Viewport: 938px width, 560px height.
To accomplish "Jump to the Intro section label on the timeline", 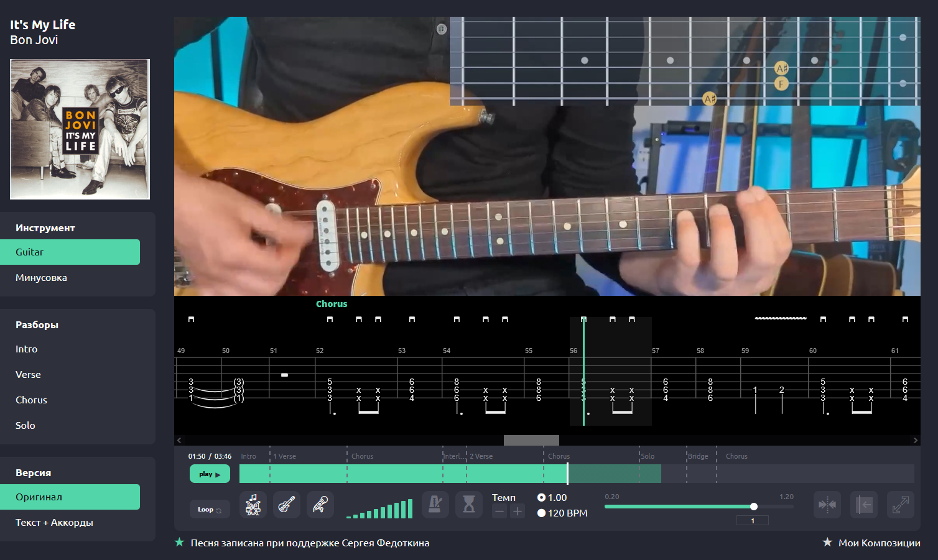I will 248,456.
